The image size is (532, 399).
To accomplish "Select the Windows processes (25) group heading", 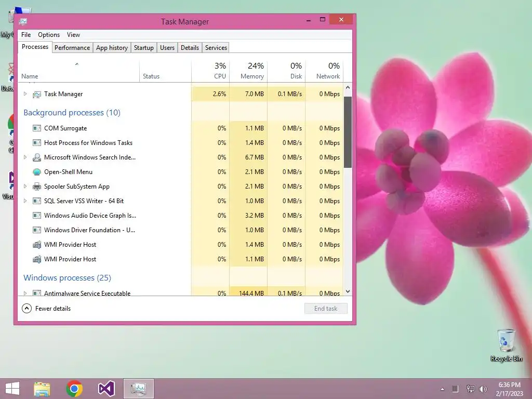I will point(67,278).
